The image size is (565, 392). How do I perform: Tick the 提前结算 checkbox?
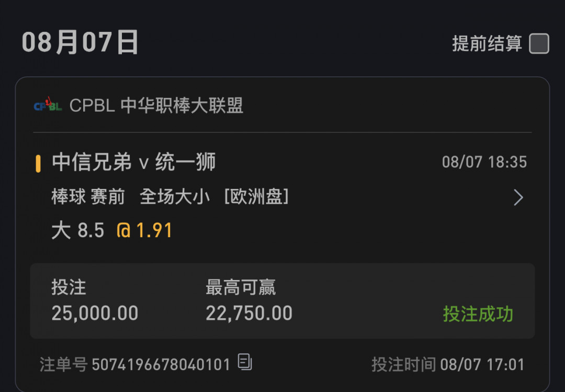pos(539,43)
